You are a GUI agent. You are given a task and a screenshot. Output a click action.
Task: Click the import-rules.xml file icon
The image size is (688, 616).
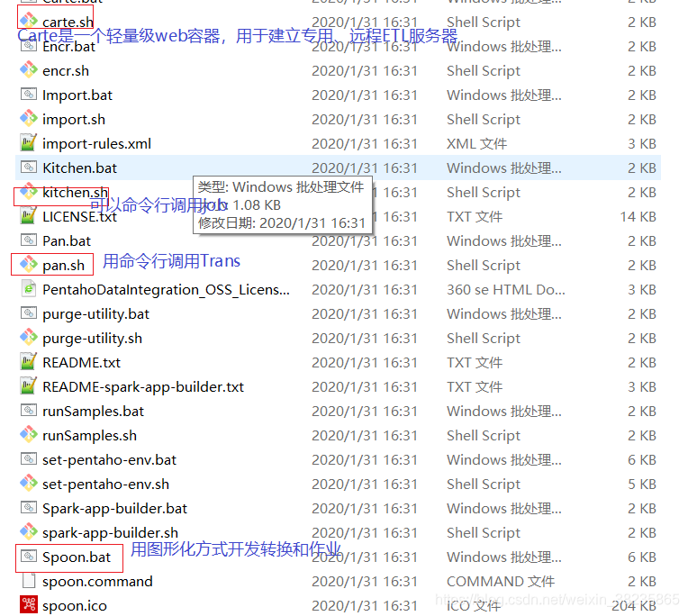[x=29, y=142]
